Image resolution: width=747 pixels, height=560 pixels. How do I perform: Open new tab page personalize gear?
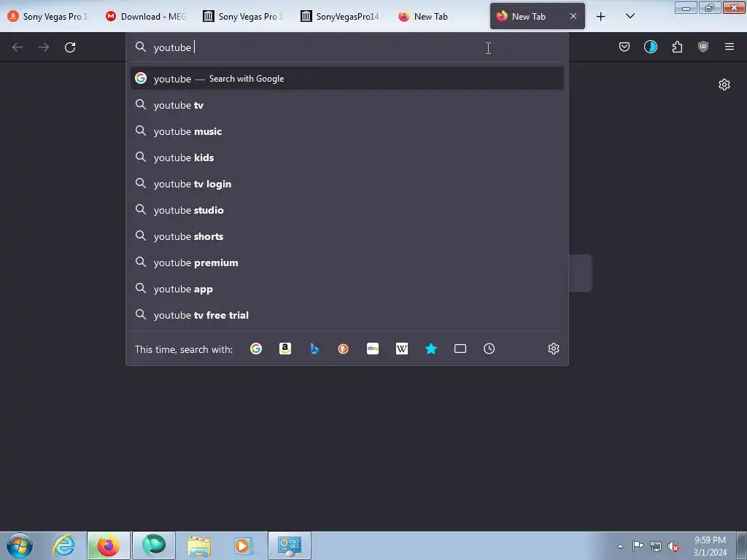724,85
